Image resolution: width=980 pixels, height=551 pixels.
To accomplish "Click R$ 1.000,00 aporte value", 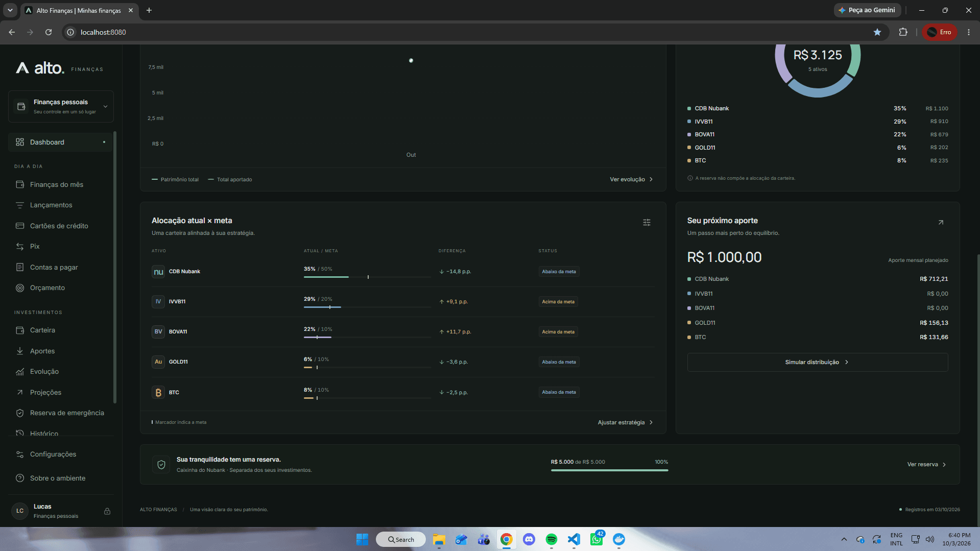I will tap(724, 257).
